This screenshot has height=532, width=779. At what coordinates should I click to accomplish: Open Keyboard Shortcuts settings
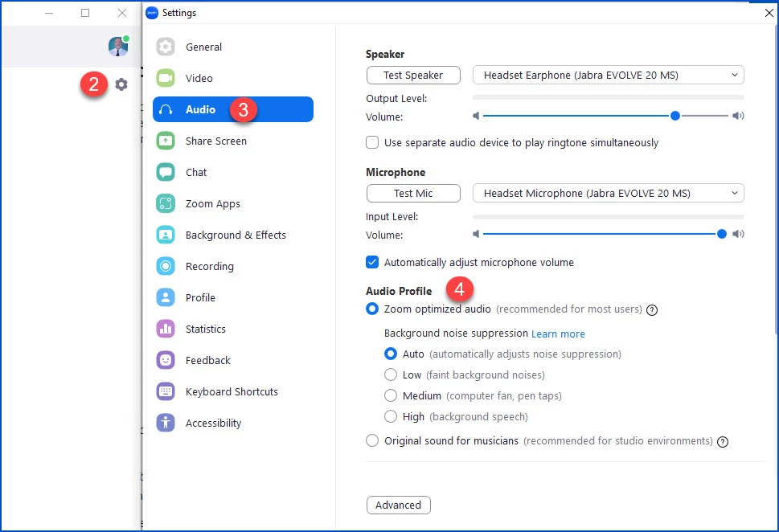point(232,391)
